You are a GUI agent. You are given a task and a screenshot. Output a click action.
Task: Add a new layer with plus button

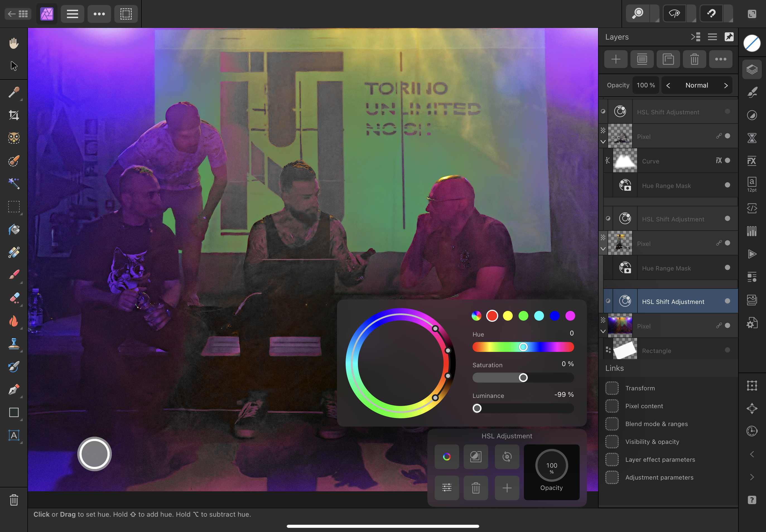[616, 59]
